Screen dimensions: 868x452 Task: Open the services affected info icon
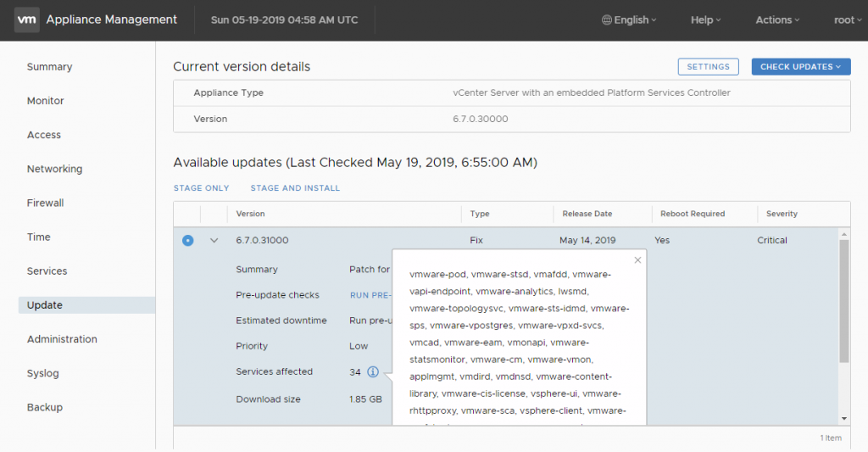click(x=373, y=371)
